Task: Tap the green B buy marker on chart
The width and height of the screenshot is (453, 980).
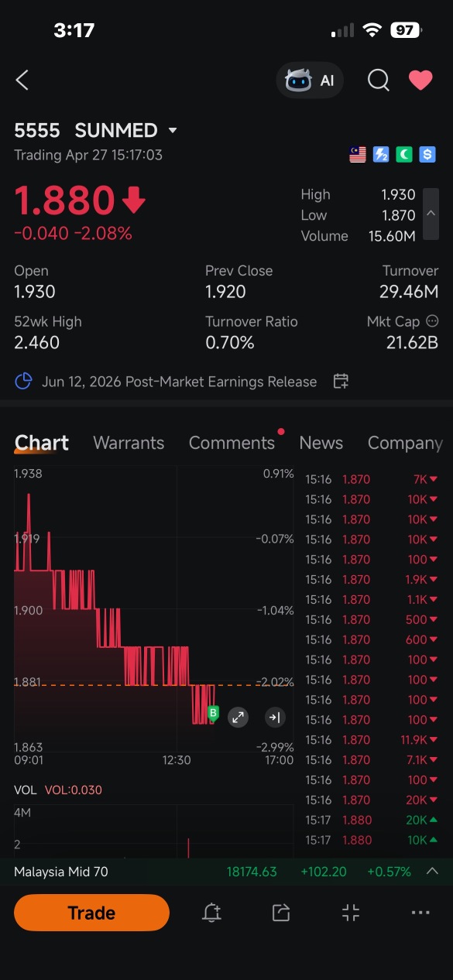Action: [214, 713]
